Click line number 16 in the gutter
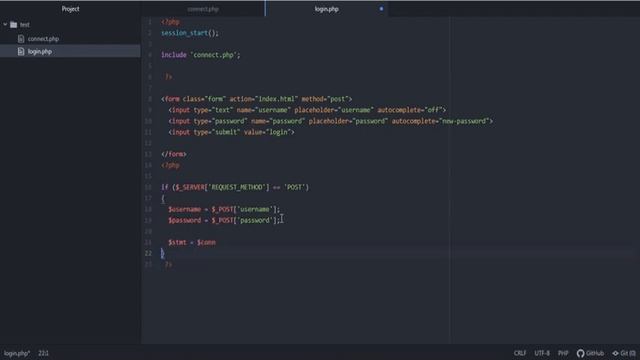 tap(148, 187)
